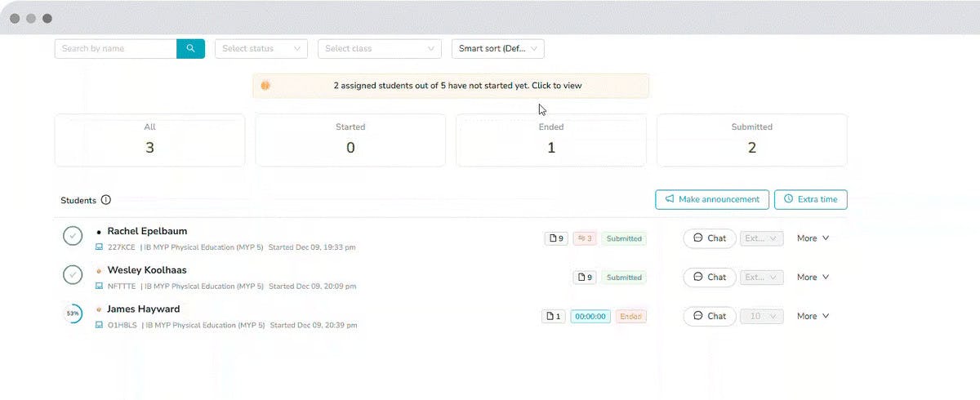Expand More options for Rachel Epelbaum
This screenshot has width=980, height=400.
tap(813, 238)
